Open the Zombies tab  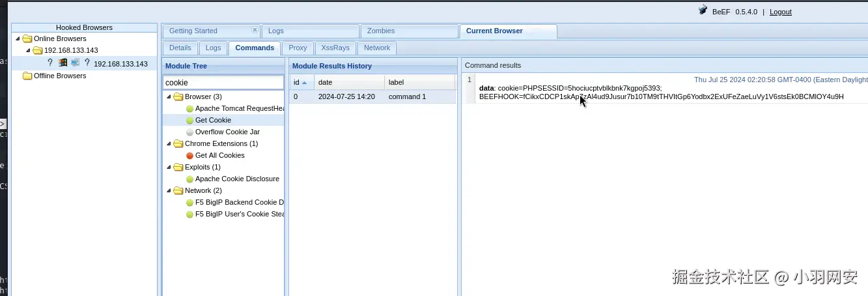pyautogui.click(x=410, y=31)
